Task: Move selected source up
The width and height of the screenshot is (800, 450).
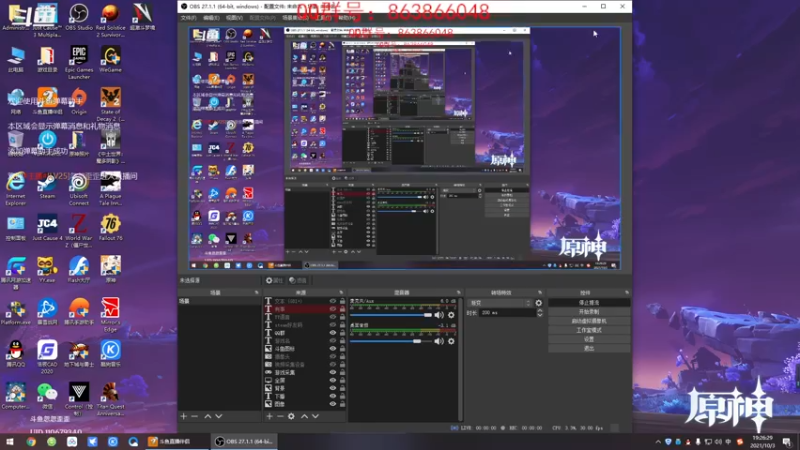Action: pyautogui.click(x=305, y=416)
